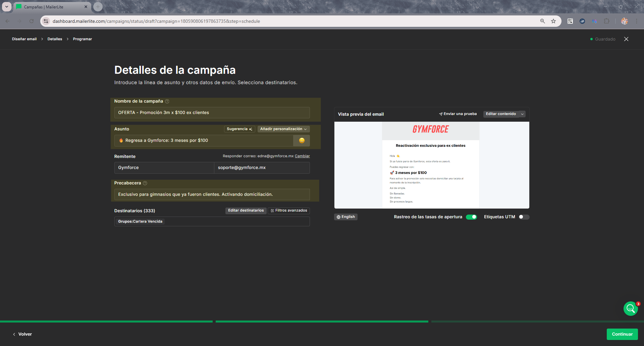The height and width of the screenshot is (346, 644).
Task: Click the help icon next to Nombre de la campaña
Action: tap(167, 101)
